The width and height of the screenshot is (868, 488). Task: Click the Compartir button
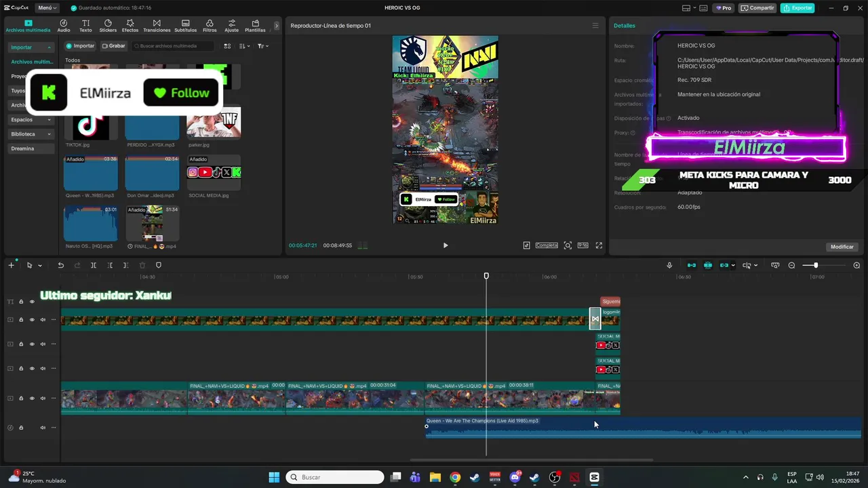[x=757, y=8]
